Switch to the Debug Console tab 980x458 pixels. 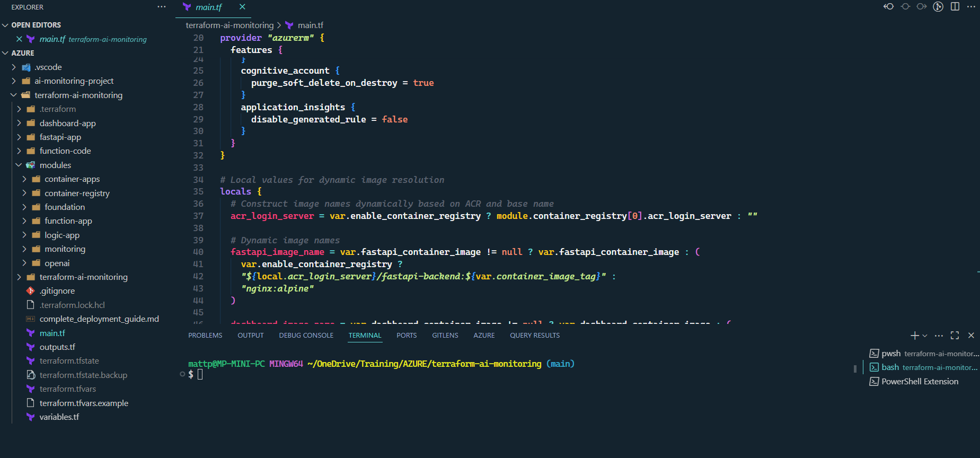(x=306, y=336)
